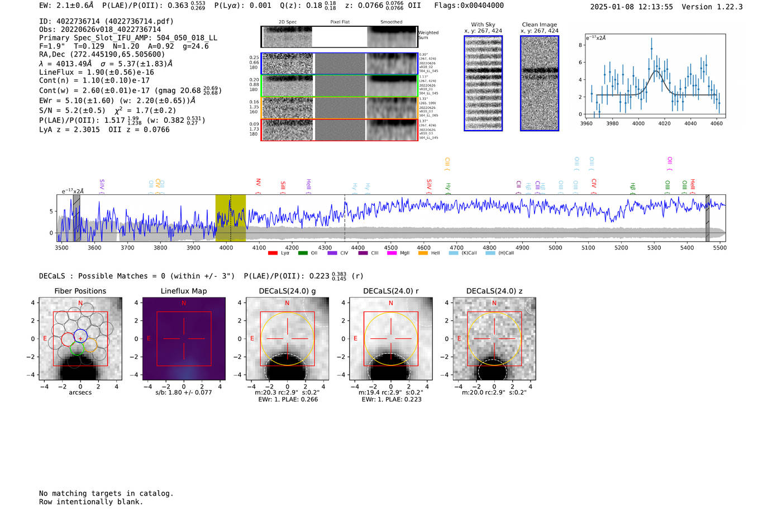Open the DECaLS z band image
Screen dimensions: 782x532
pos(494,339)
